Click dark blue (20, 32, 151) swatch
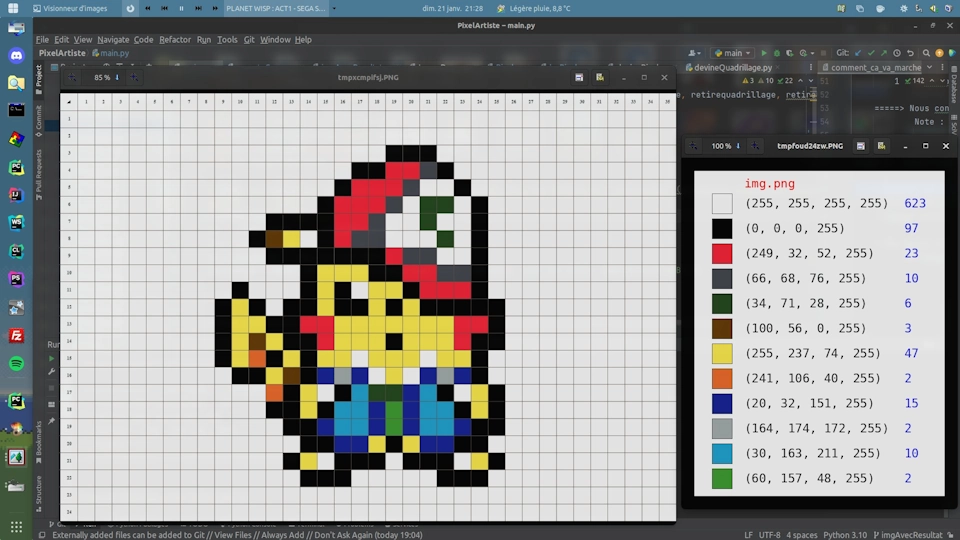Screen dimensions: 960x540 (722, 403)
